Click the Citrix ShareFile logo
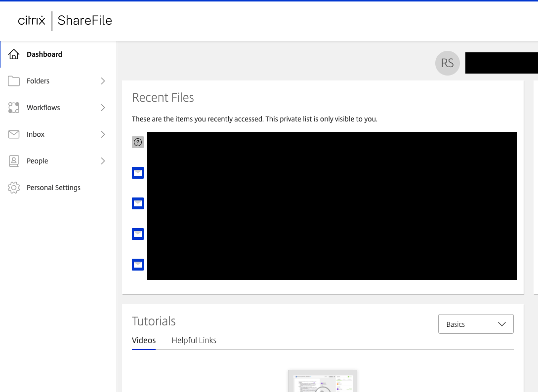Viewport: 538px width, 392px height. coord(65,21)
